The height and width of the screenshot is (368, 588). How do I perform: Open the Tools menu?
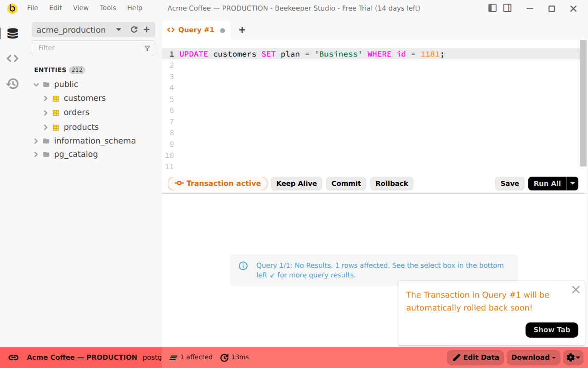pos(108,8)
